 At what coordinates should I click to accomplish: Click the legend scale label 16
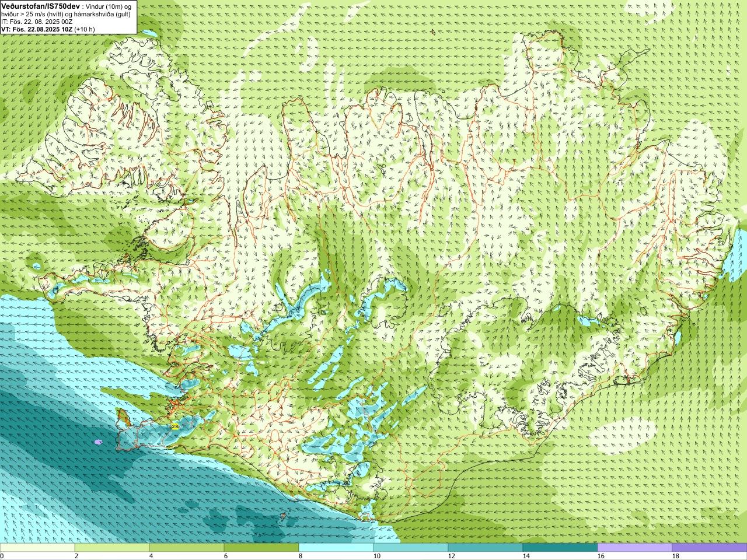601,556
